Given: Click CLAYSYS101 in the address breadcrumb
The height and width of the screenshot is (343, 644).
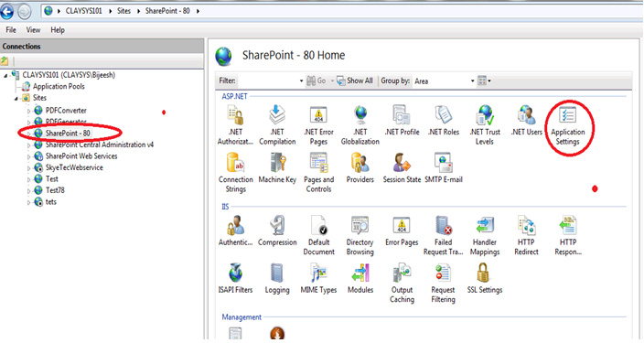Looking at the screenshot, I should [x=84, y=11].
